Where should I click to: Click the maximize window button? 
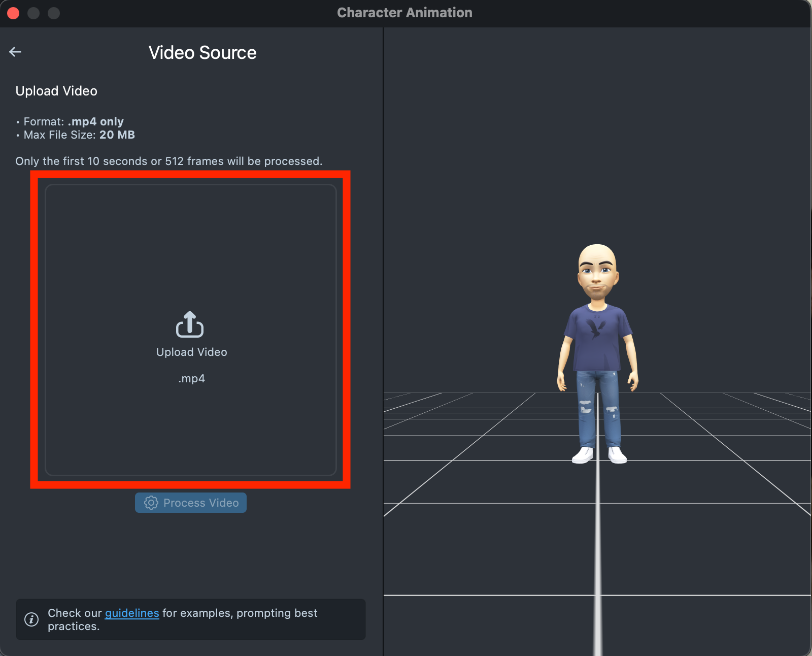click(54, 13)
